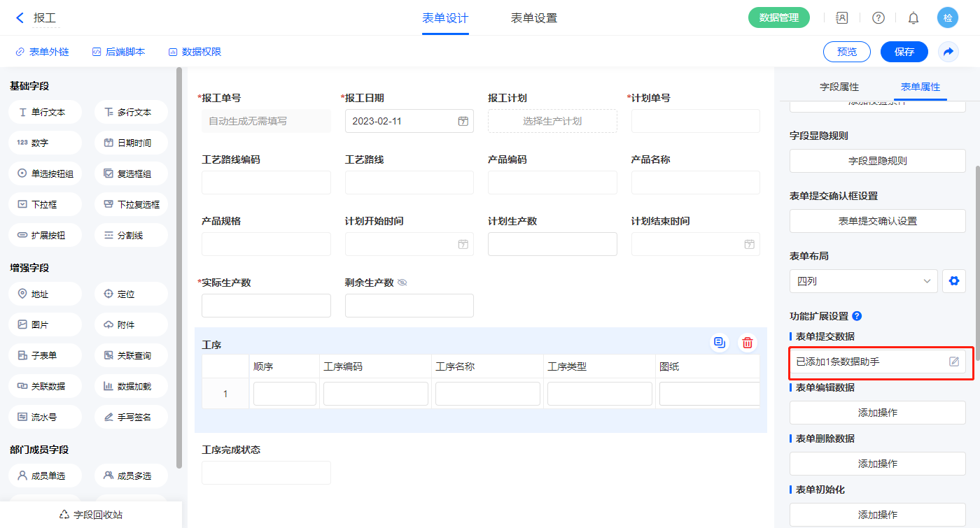This screenshot has height=528, width=980.
Task: Switch to the 表单设置 tab
Action: (533, 18)
